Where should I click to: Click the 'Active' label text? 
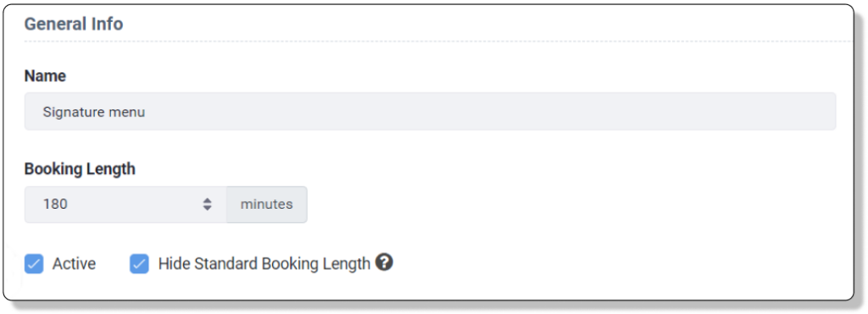[75, 264]
